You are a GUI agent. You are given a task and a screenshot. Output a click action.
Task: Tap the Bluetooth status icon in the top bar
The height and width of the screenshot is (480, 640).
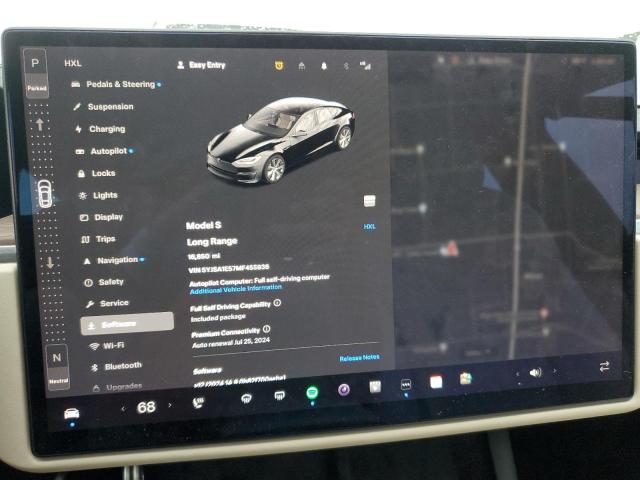pos(346,66)
